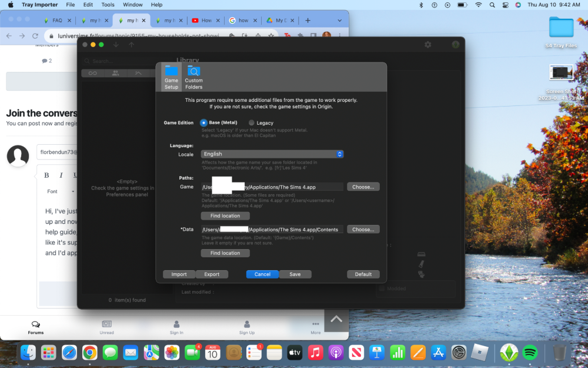This screenshot has height=368, width=588.
Task: Cancel the preferences dialog
Action: tap(262, 274)
